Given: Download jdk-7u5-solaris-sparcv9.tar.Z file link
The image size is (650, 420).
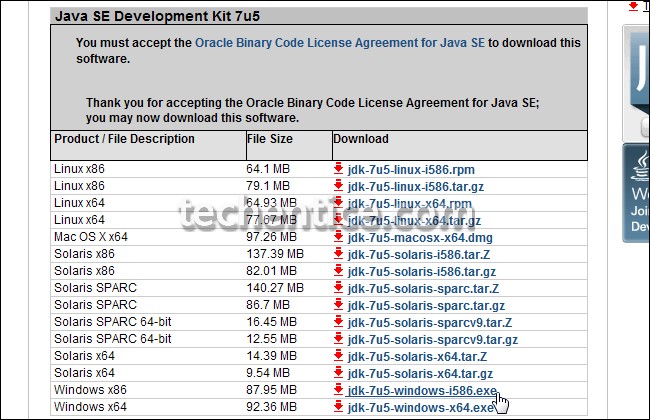Looking at the screenshot, I should click(429, 323).
